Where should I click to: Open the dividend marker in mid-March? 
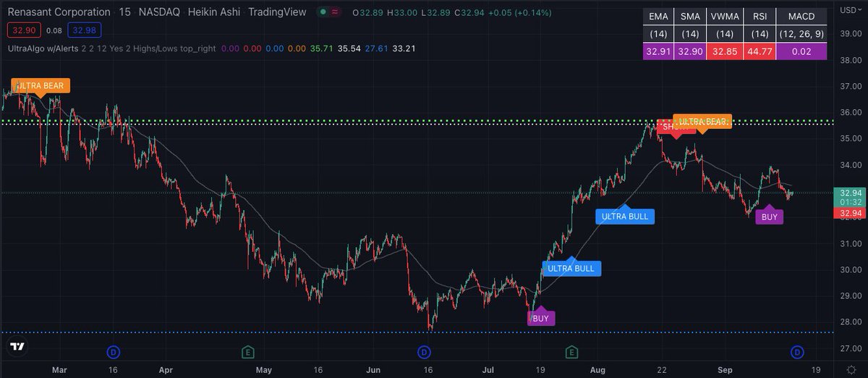tap(114, 352)
